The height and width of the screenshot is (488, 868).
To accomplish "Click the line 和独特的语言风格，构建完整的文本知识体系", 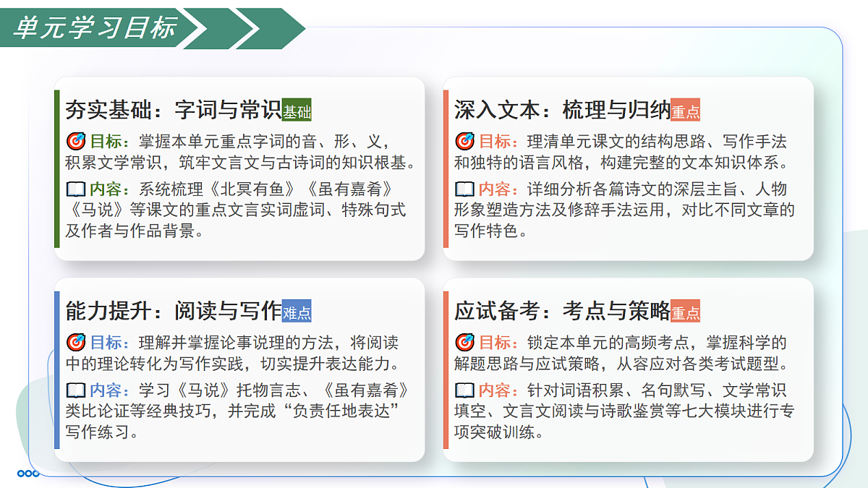I will [621, 162].
